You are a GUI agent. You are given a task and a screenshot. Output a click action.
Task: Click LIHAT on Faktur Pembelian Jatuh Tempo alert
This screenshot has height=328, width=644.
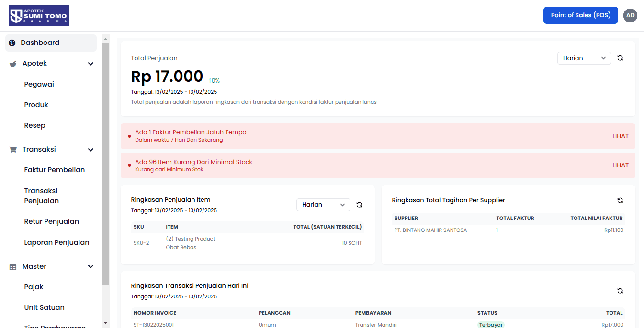click(x=620, y=136)
